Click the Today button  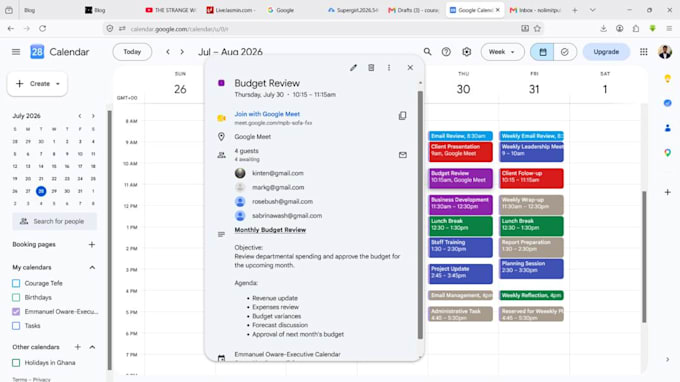coord(132,52)
